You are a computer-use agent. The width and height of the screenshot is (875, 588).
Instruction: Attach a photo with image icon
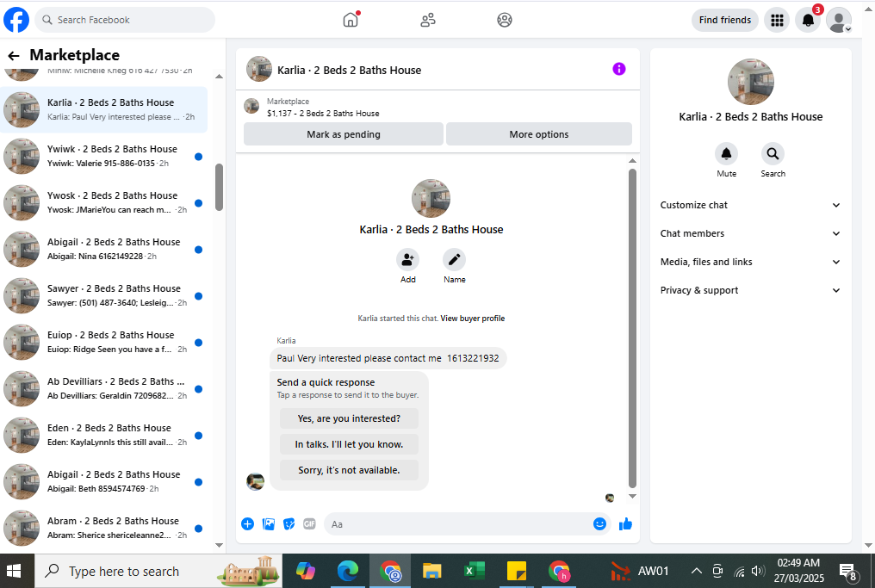(269, 523)
